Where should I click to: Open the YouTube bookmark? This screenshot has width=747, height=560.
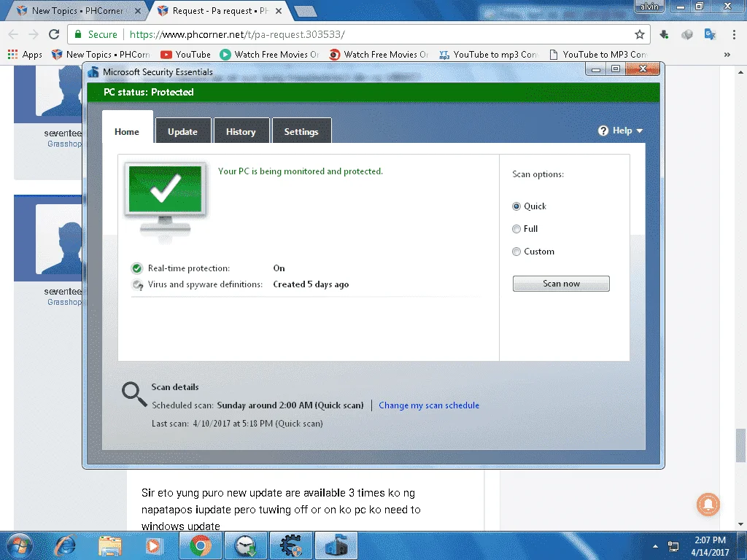186,54
